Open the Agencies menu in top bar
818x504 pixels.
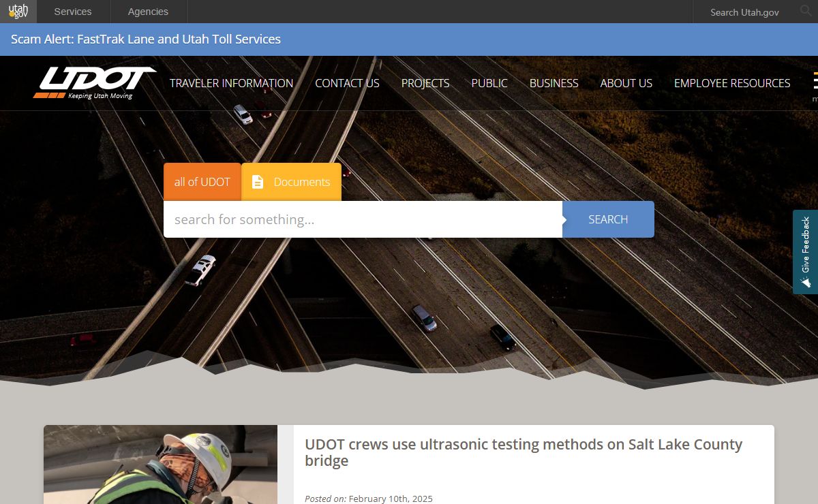point(148,12)
